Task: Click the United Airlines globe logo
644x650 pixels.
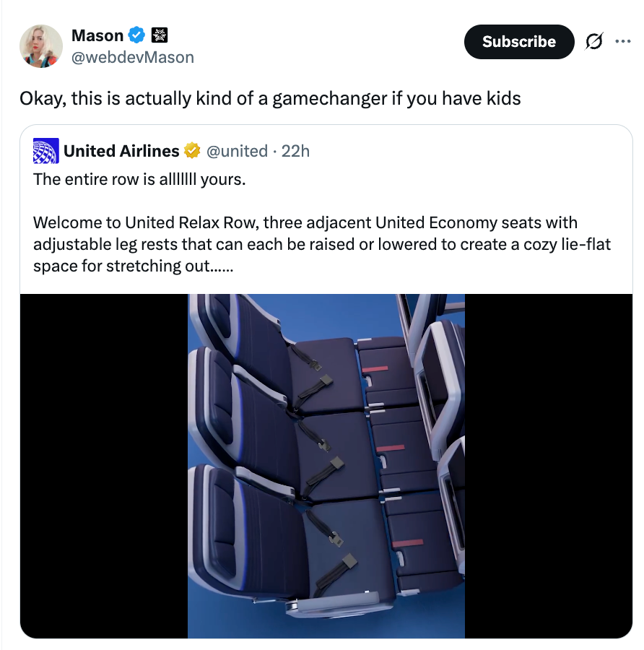Action: pyautogui.click(x=46, y=151)
